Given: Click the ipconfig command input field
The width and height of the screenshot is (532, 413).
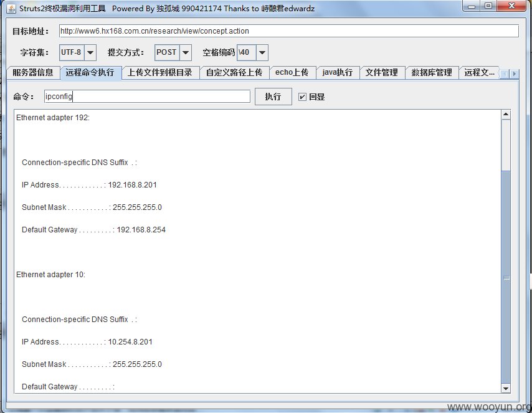Looking at the screenshot, I should pos(147,97).
